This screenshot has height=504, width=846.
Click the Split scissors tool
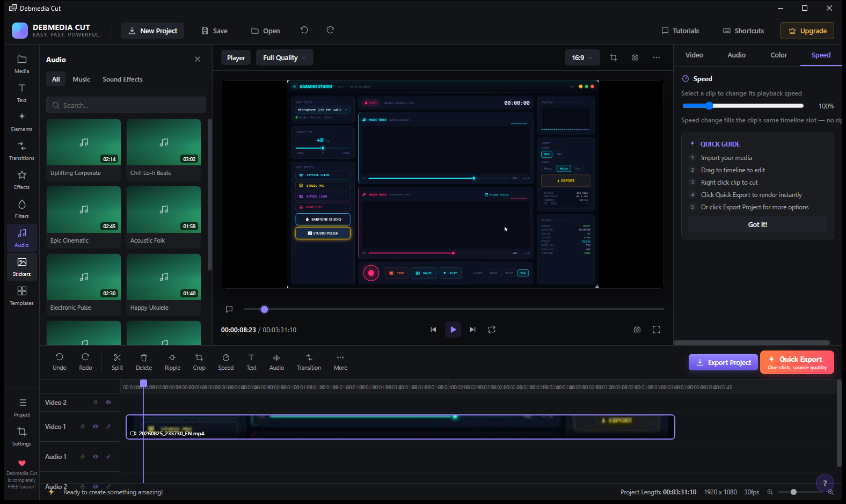click(x=117, y=362)
